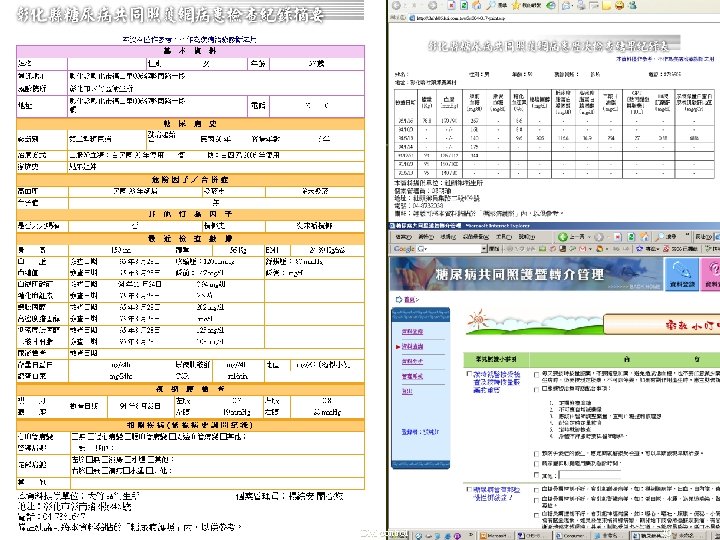Switch to Microsoft taskbar window button

click(495, 536)
